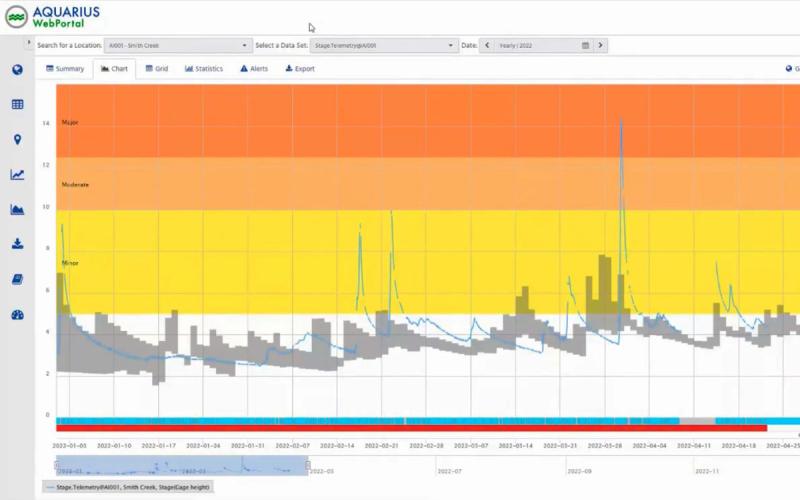Screen dimensions: 800x500
Task: Switch to the Chart tab
Action: [114, 69]
